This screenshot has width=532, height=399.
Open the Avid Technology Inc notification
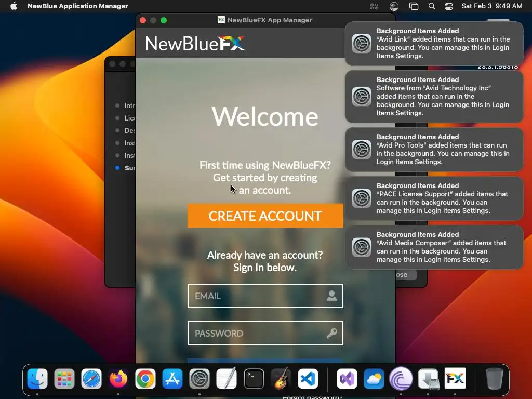434,96
